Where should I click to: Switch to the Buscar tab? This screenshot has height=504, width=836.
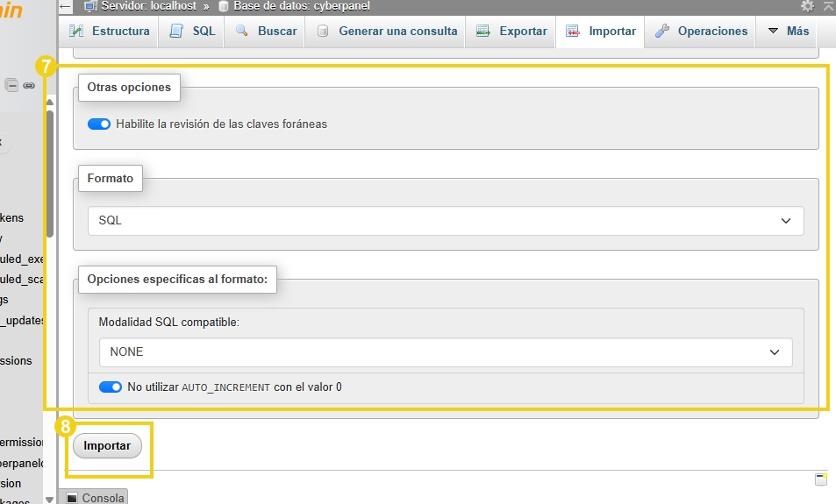pyautogui.click(x=266, y=31)
